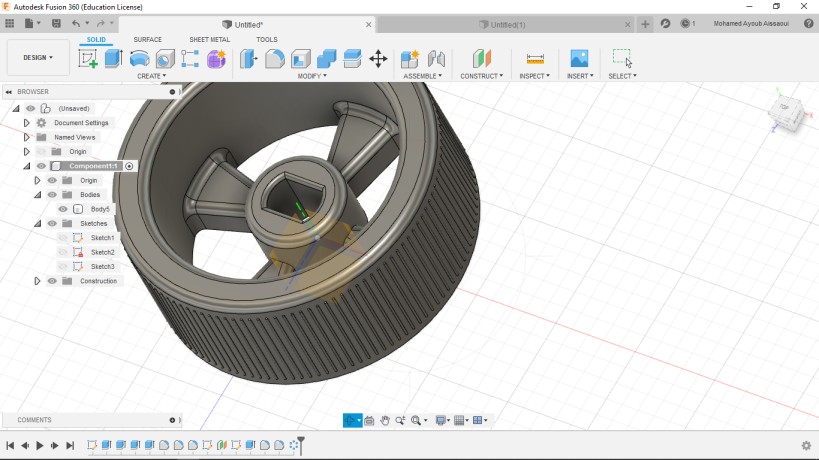This screenshot has height=460, width=819.
Task: Click the Undo arrow
Action: pyautogui.click(x=76, y=23)
